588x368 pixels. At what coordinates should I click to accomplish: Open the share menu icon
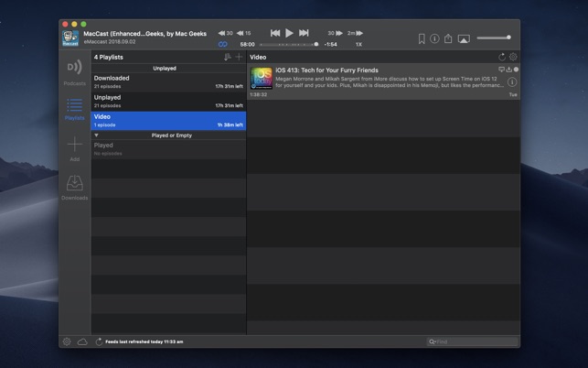click(448, 38)
